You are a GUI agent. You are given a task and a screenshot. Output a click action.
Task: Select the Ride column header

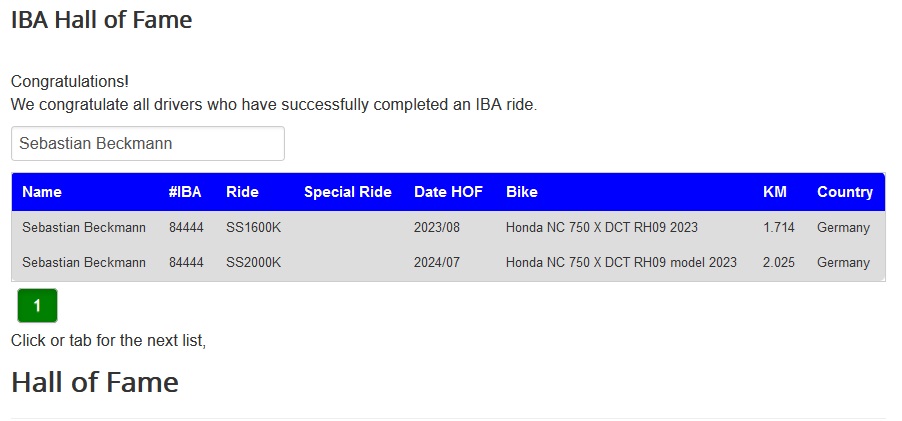tap(242, 192)
